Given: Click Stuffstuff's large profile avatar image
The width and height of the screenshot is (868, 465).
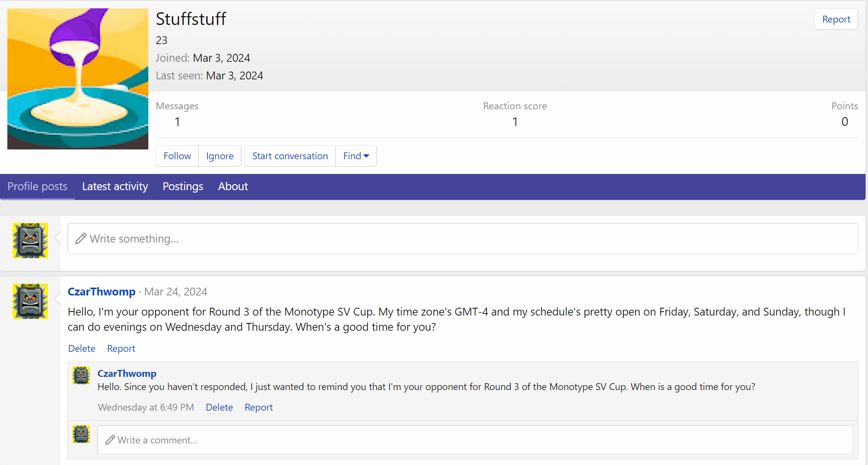Looking at the screenshot, I should tap(78, 79).
